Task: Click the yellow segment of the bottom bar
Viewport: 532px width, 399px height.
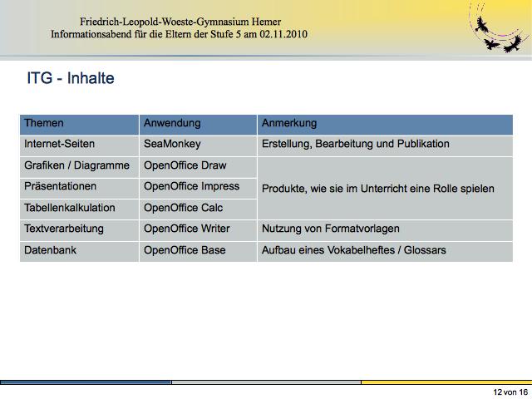Action: coord(446,382)
